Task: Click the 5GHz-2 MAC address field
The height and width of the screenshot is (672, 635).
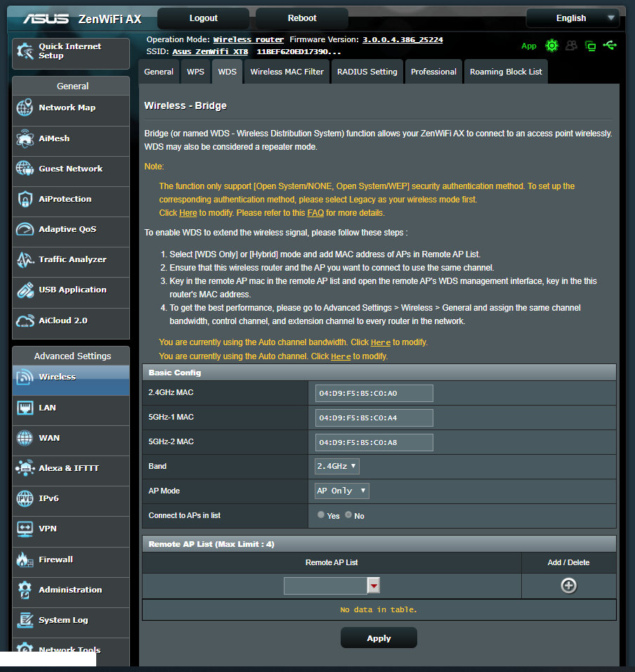Action: pos(374,442)
